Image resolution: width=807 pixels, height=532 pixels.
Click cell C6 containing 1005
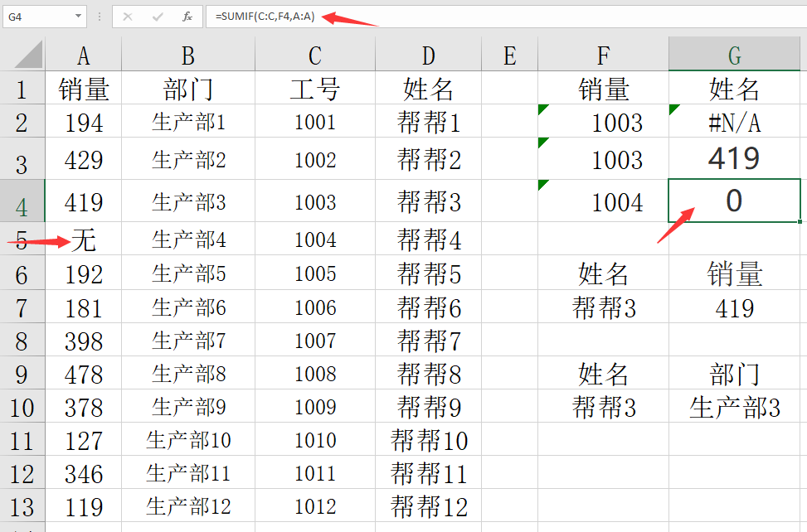pyautogui.click(x=315, y=273)
